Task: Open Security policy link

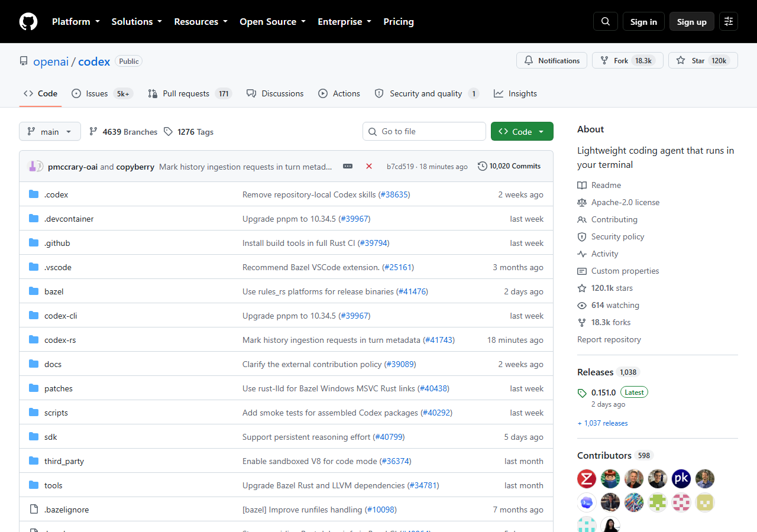Action: tap(611, 236)
